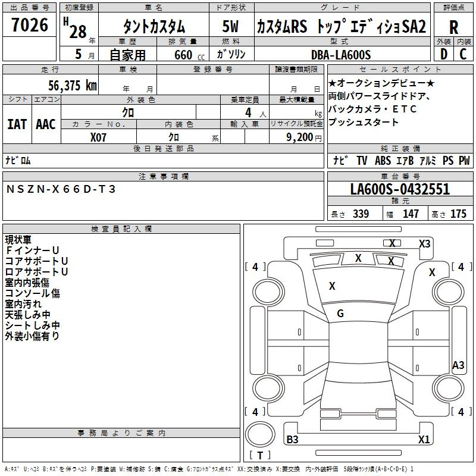Click the mileage value 56,375 km

click(72, 85)
